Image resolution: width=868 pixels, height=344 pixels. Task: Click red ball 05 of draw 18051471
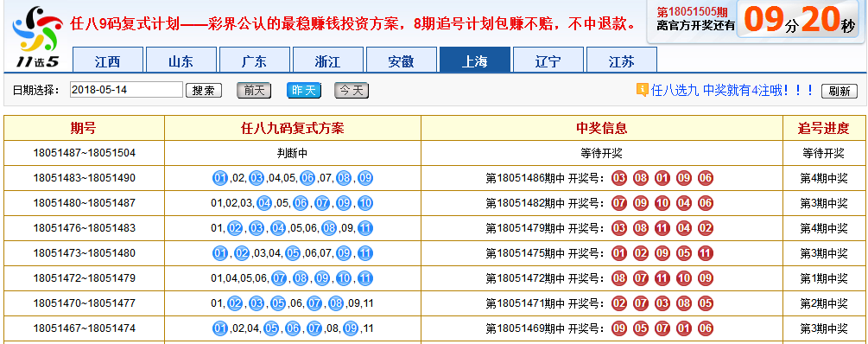coord(706,303)
